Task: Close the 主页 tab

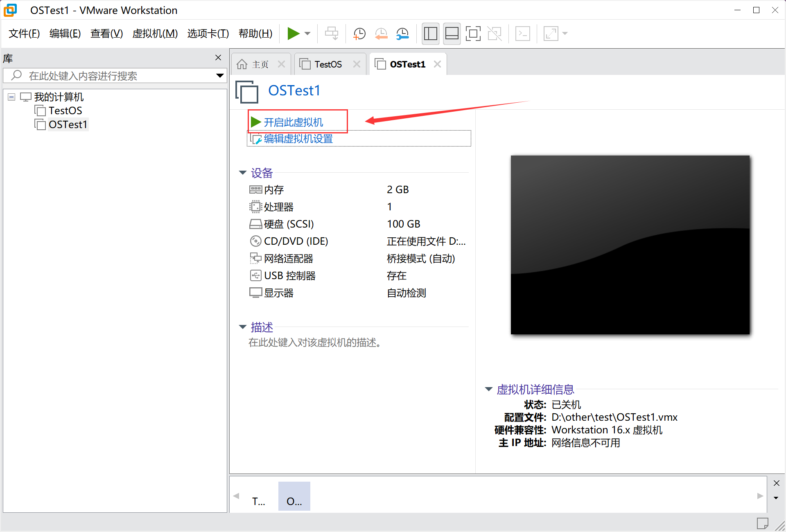Action: pyautogui.click(x=281, y=64)
